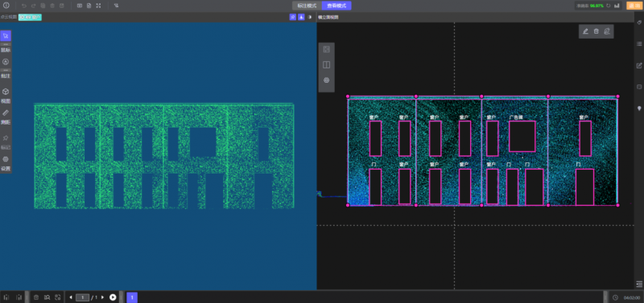Viewport: 644px width, 303px height.
Task: Switch to the 查看模式 tab
Action: click(336, 6)
